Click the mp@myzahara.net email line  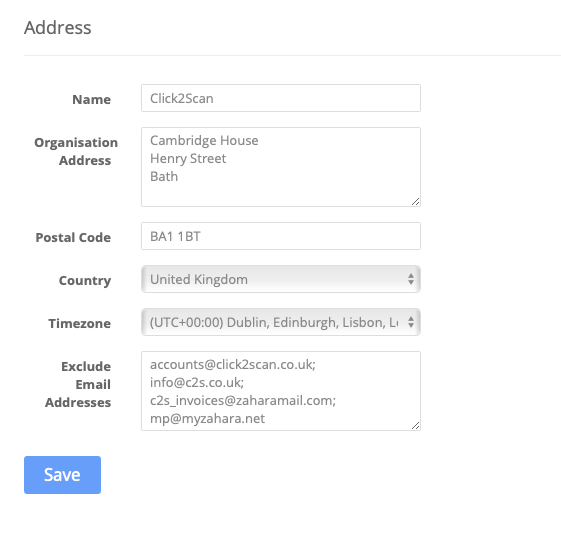pos(208,418)
